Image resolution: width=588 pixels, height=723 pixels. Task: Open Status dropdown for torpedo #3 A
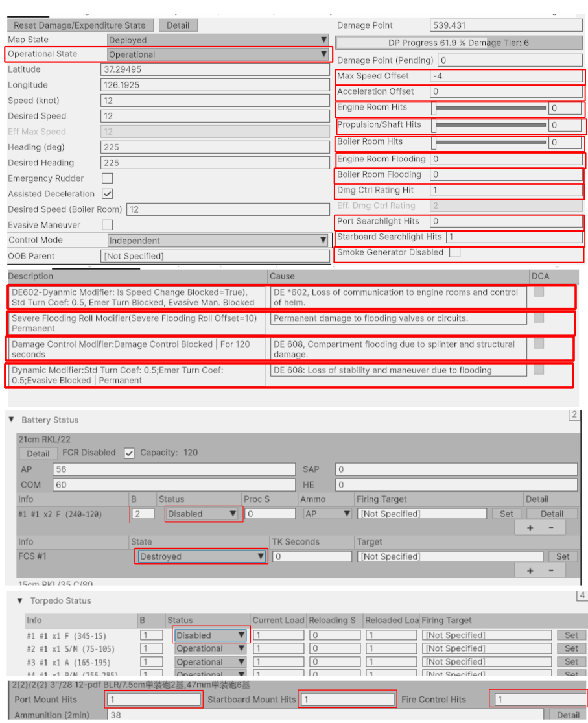[x=210, y=662]
